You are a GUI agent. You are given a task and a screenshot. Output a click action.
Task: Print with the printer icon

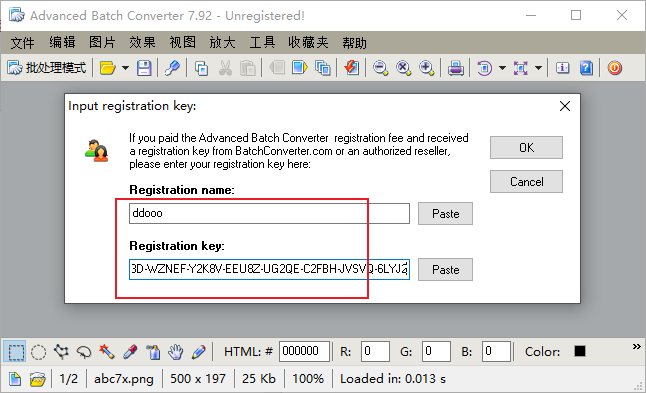point(456,68)
